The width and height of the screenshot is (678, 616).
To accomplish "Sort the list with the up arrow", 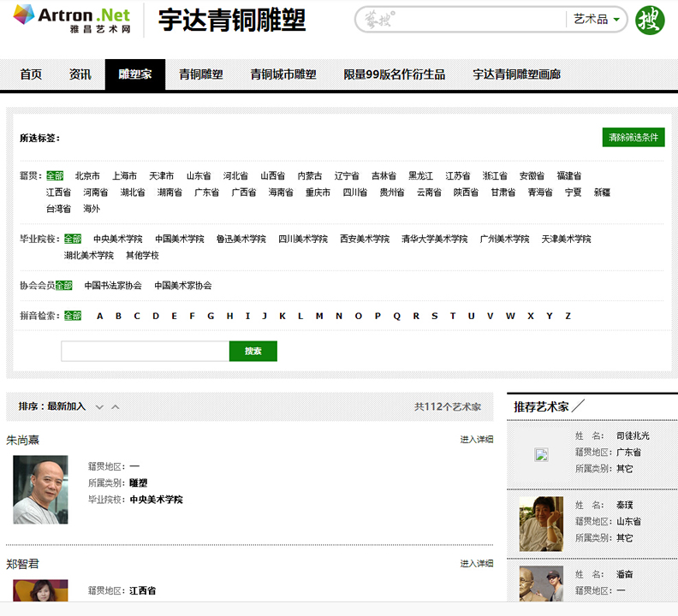I will tap(116, 407).
